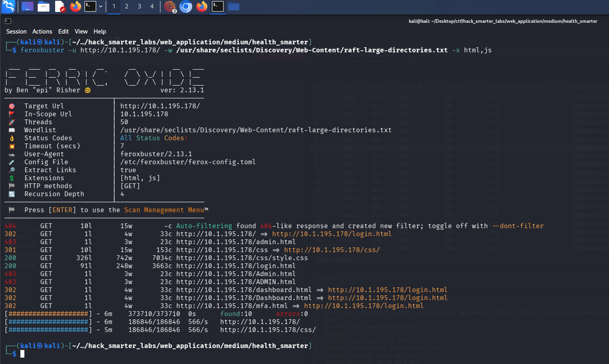
Task: Click the first progress bar showing 373710/373710
Action: point(48,314)
